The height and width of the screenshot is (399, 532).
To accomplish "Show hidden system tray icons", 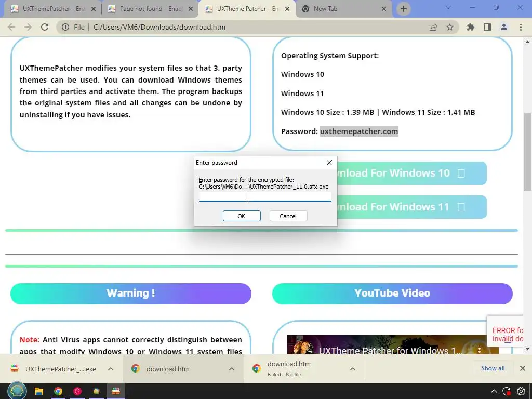I will coord(494,392).
